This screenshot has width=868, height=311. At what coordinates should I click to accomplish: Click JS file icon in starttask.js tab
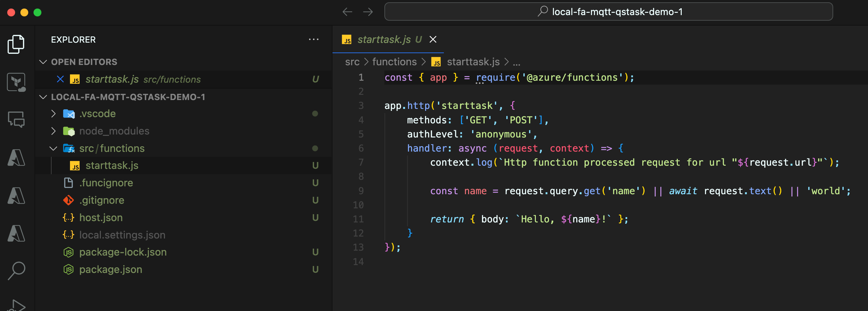pos(346,40)
